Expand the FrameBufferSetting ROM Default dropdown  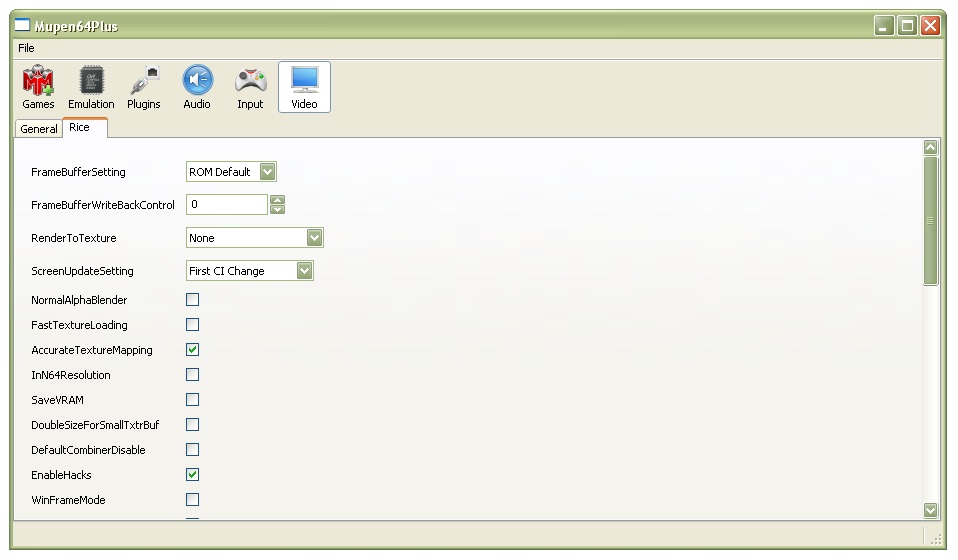[x=231, y=172]
